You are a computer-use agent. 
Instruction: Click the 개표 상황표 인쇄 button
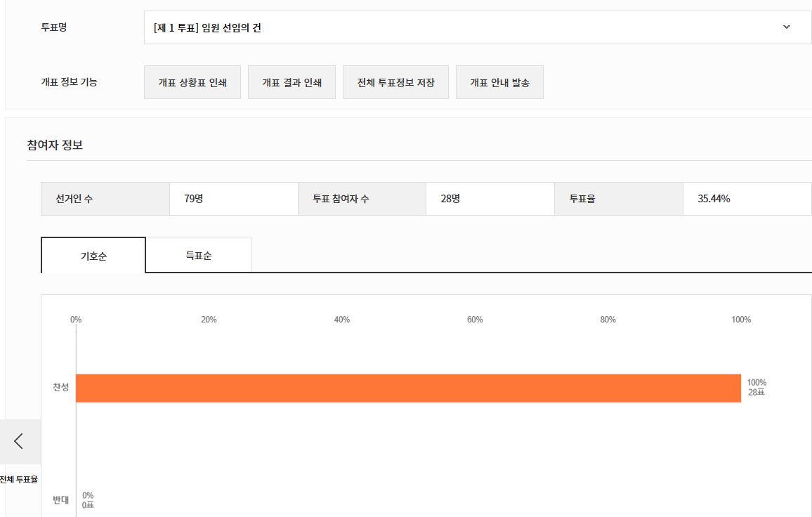click(x=192, y=82)
